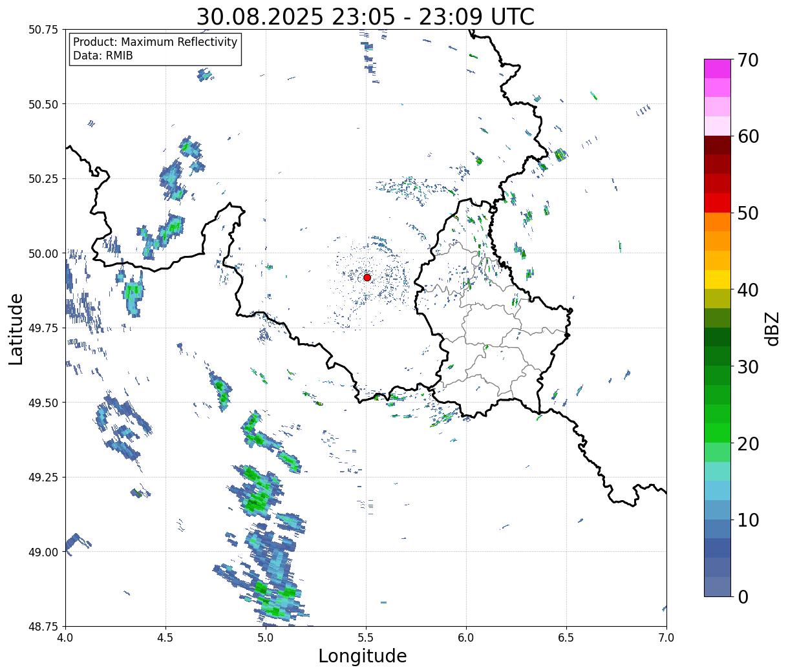This screenshot has height=672, width=788.
Task: Click the light cyan 15 dBZ colorbar segment
Action: pos(718,472)
